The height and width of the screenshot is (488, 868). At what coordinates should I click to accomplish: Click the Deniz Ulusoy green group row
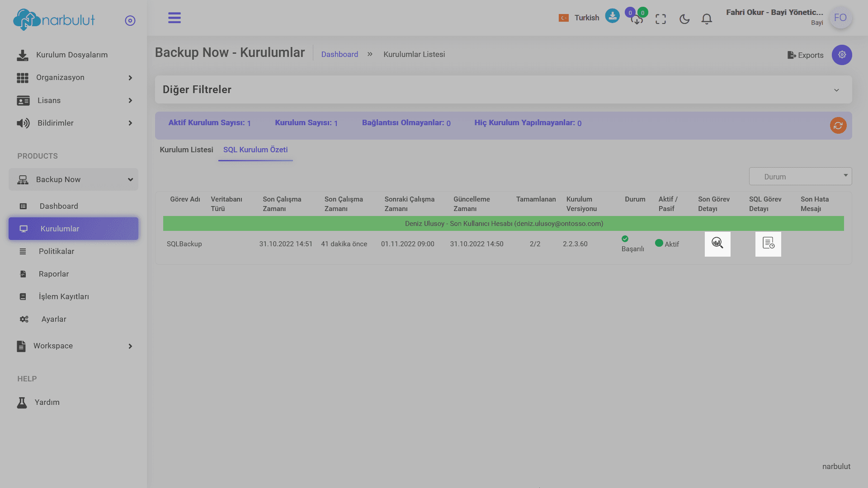504,224
